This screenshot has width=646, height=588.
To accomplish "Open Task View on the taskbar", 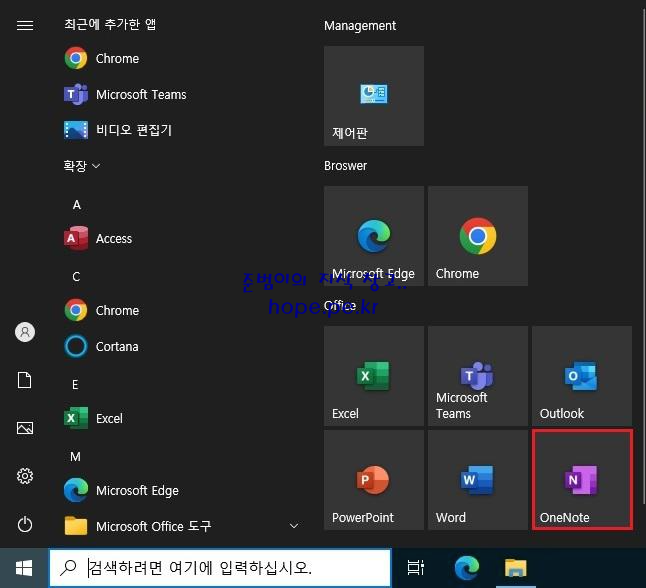I will [x=415, y=568].
